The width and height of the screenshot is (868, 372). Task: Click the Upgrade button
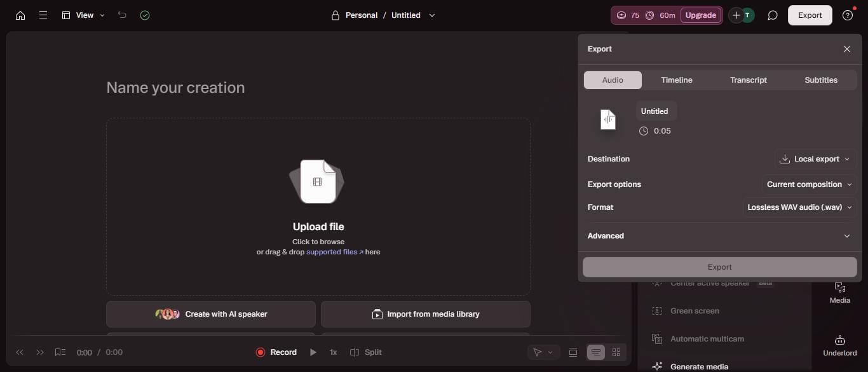pyautogui.click(x=701, y=15)
